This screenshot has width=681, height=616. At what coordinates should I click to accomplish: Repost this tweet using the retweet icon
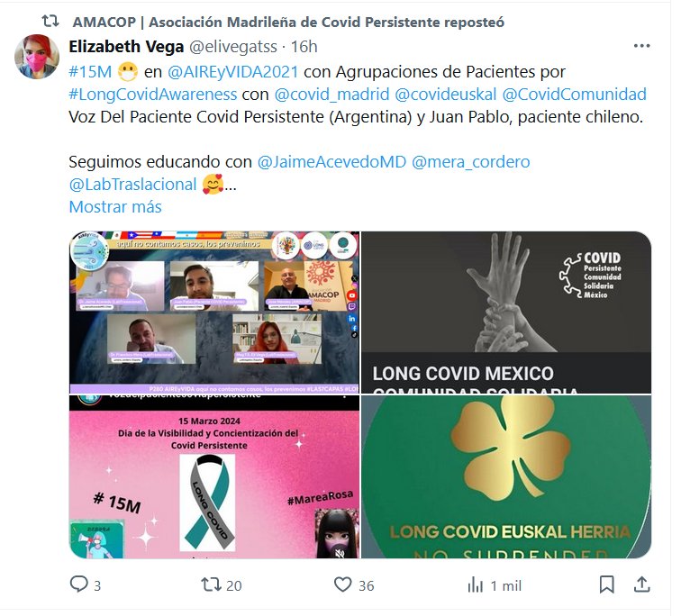(211, 584)
